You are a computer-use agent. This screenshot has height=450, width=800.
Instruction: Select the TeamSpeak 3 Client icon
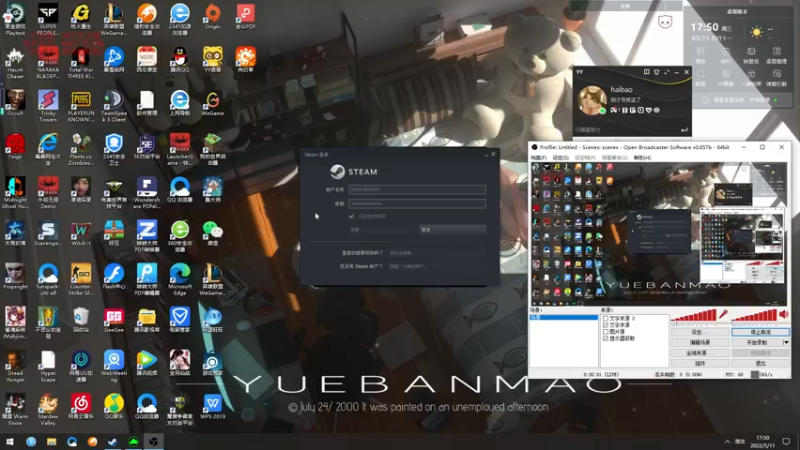114,107
